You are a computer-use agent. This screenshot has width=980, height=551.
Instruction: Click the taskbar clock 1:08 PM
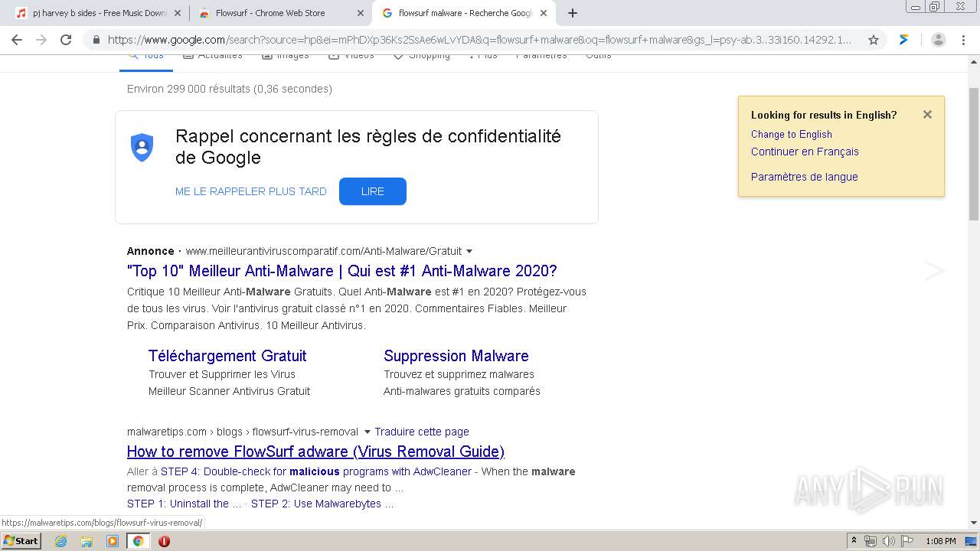point(940,541)
